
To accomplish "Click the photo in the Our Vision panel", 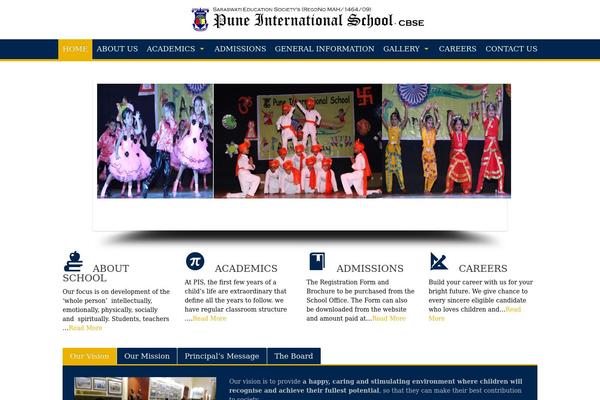I will click(x=145, y=389).
